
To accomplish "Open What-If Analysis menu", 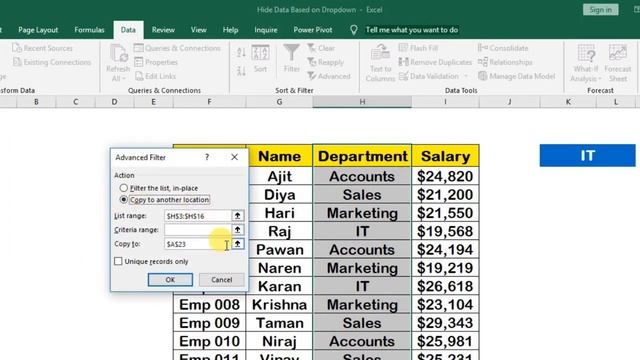I will tap(586, 63).
